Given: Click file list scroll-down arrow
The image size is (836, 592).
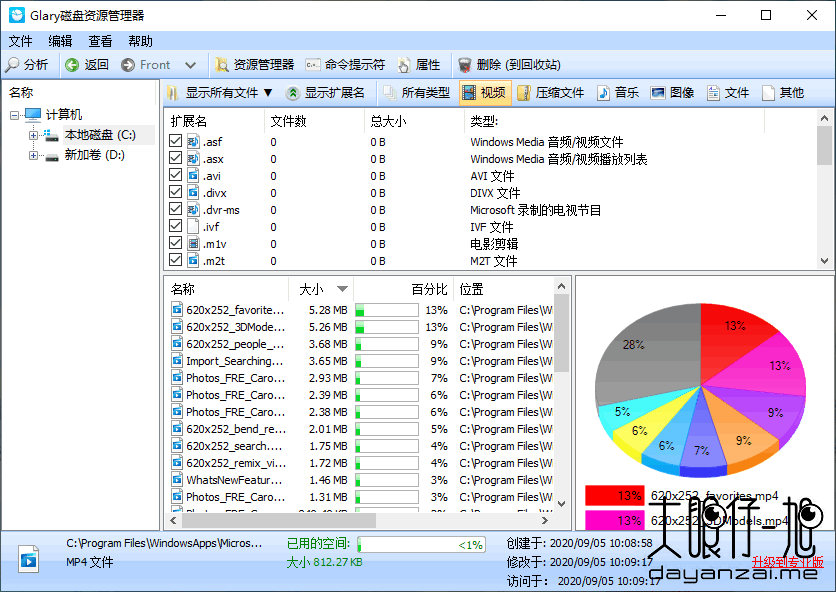Looking at the screenshot, I should [x=561, y=503].
